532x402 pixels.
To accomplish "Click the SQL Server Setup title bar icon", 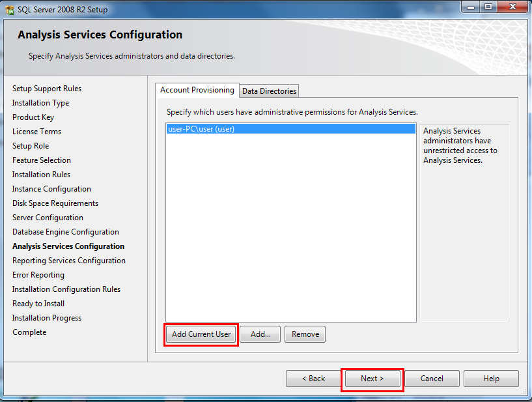I will [10, 10].
